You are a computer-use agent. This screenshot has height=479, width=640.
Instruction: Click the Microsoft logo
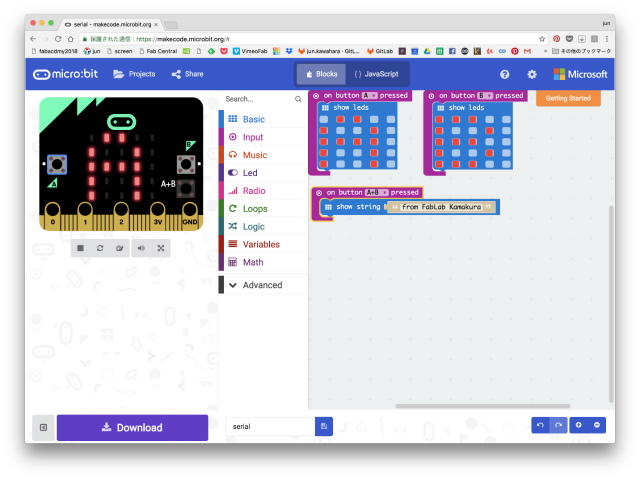[x=580, y=74]
